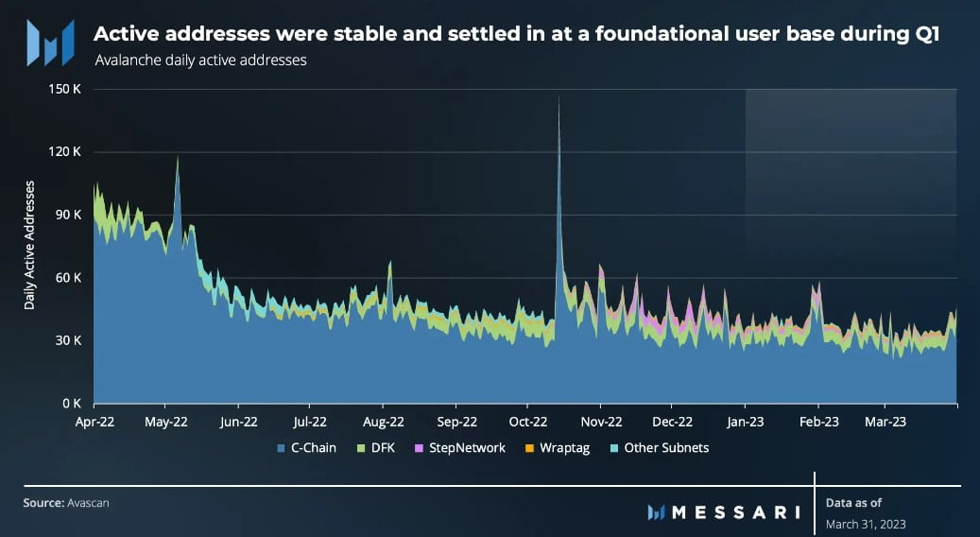Toggle the C-Chain legend label
The height and width of the screenshot is (537, 980).
point(314,448)
